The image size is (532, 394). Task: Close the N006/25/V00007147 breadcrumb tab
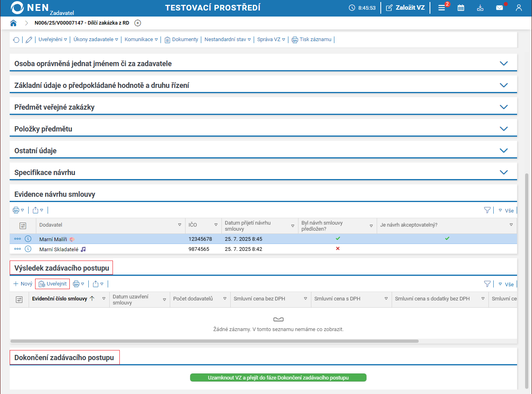coord(138,23)
